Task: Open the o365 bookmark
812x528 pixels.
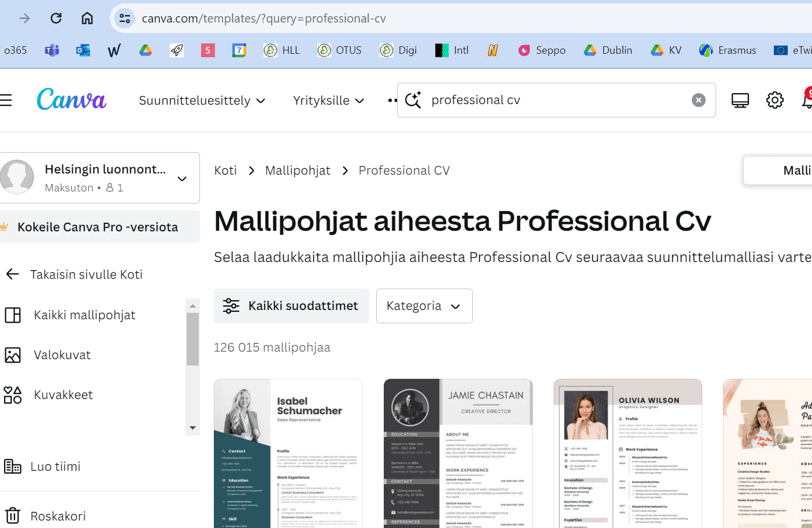Action: pyautogui.click(x=15, y=50)
